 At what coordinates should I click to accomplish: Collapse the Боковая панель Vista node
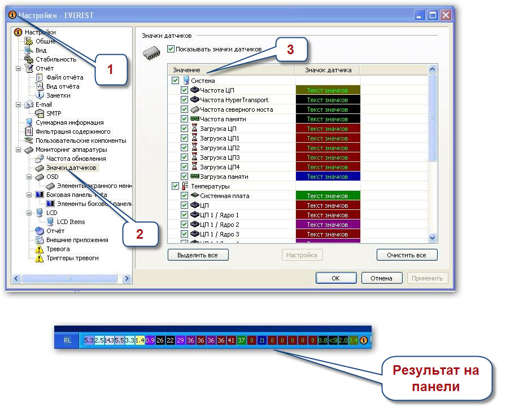[x=29, y=195]
